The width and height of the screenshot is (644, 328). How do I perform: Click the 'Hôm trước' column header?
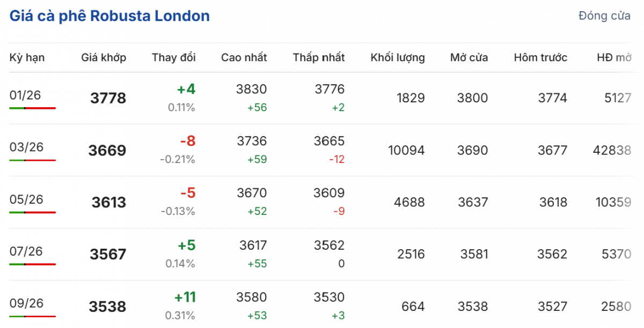(x=540, y=57)
